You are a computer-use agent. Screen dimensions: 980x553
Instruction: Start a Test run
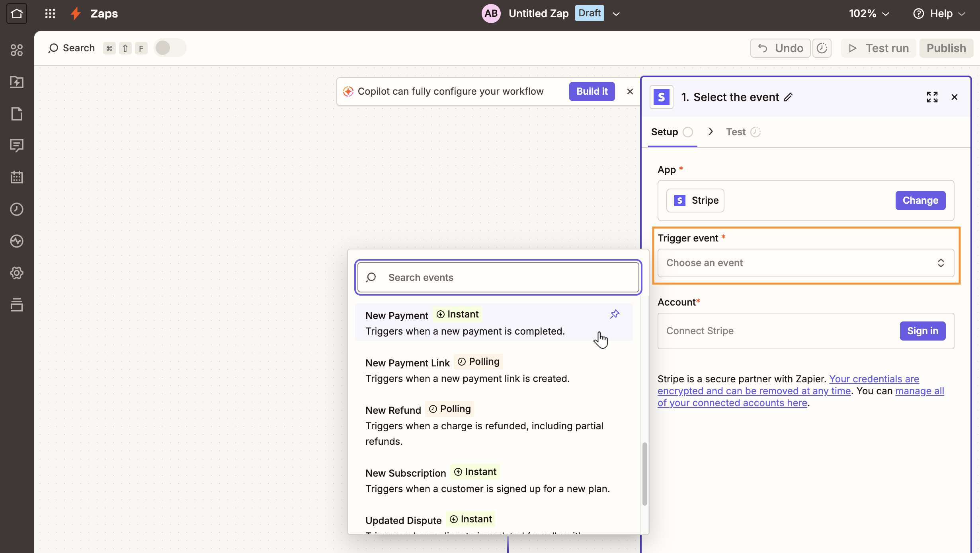click(x=878, y=48)
